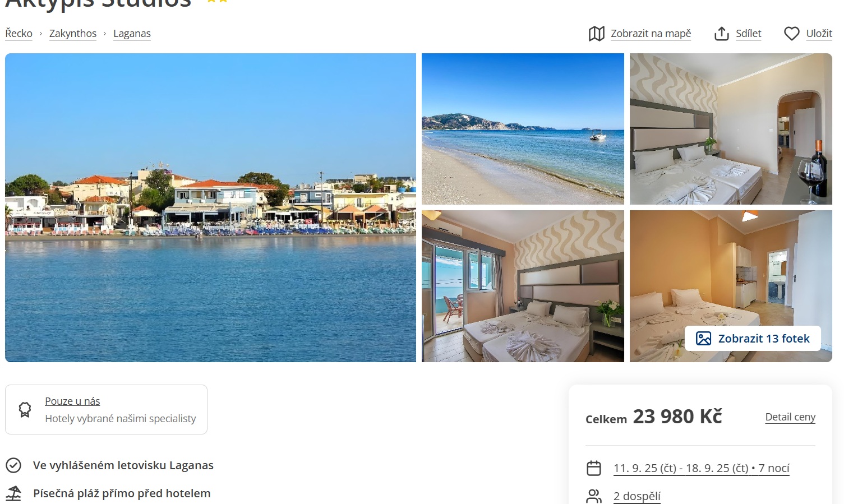Change the guest count 2 dospělí

(637, 496)
